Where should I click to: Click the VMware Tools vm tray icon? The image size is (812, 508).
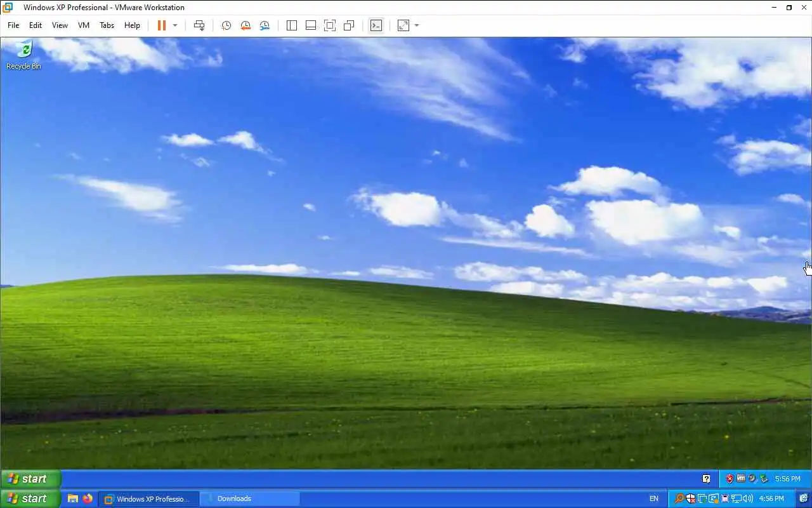click(741, 478)
